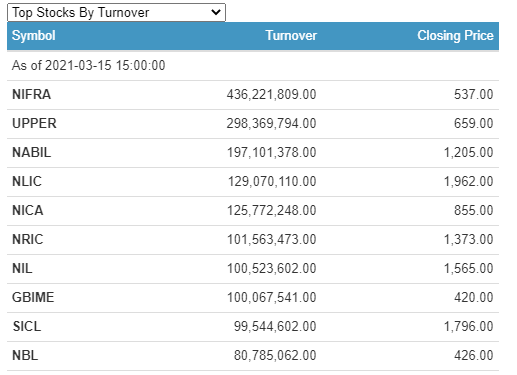Click NABIL closing price 1,205.00

click(x=468, y=152)
